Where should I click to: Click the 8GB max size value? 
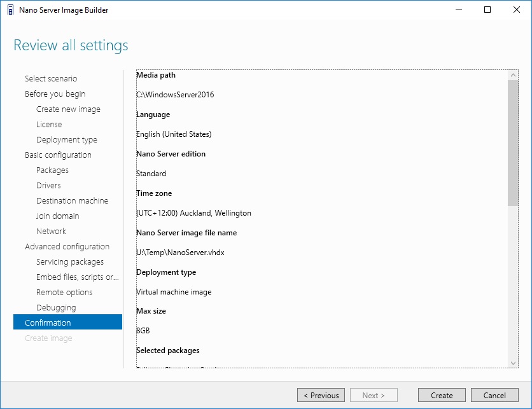(143, 331)
